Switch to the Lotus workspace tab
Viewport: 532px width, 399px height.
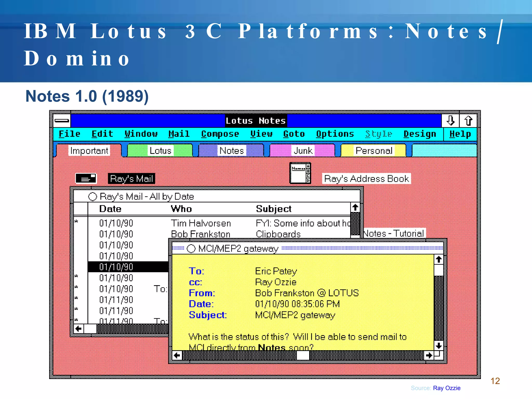point(160,151)
